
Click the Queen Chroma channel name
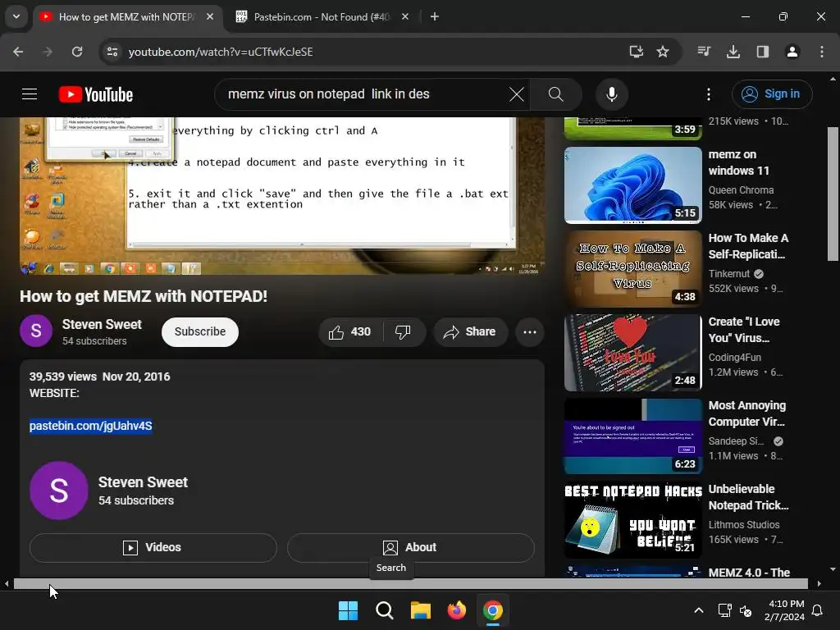741,190
